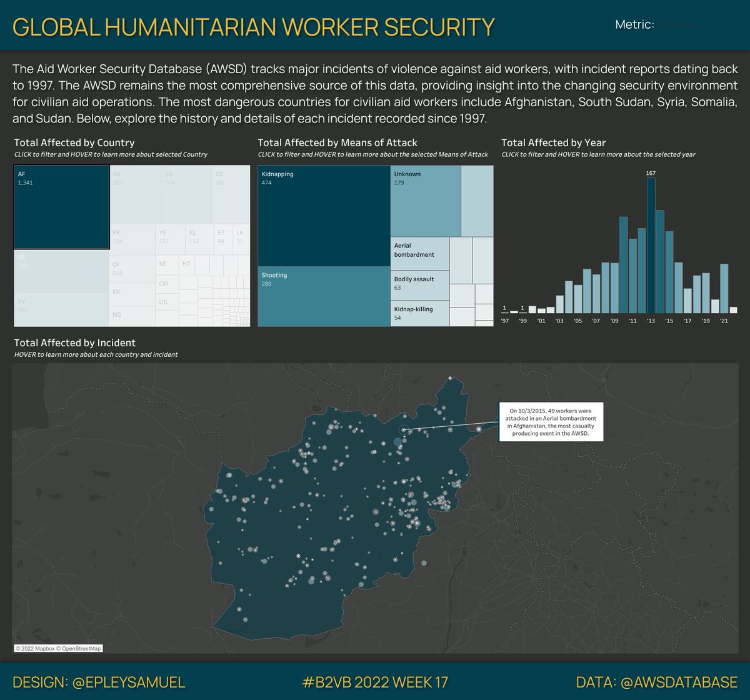Image resolution: width=750 pixels, height=700 pixels.
Task: Click the #B2VB 2022 WEEK 17 tag
Action: click(x=375, y=682)
